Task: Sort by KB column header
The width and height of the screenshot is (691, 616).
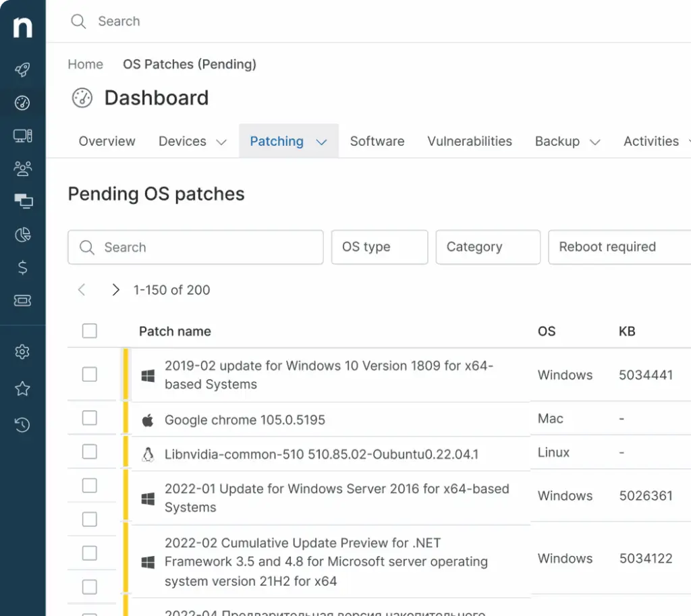Action: (x=627, y=331)
